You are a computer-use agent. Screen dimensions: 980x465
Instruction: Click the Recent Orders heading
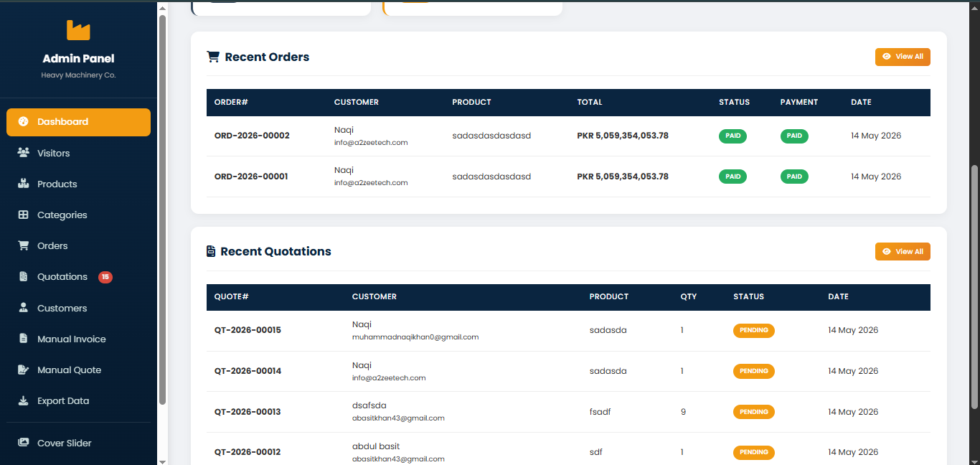267,57
